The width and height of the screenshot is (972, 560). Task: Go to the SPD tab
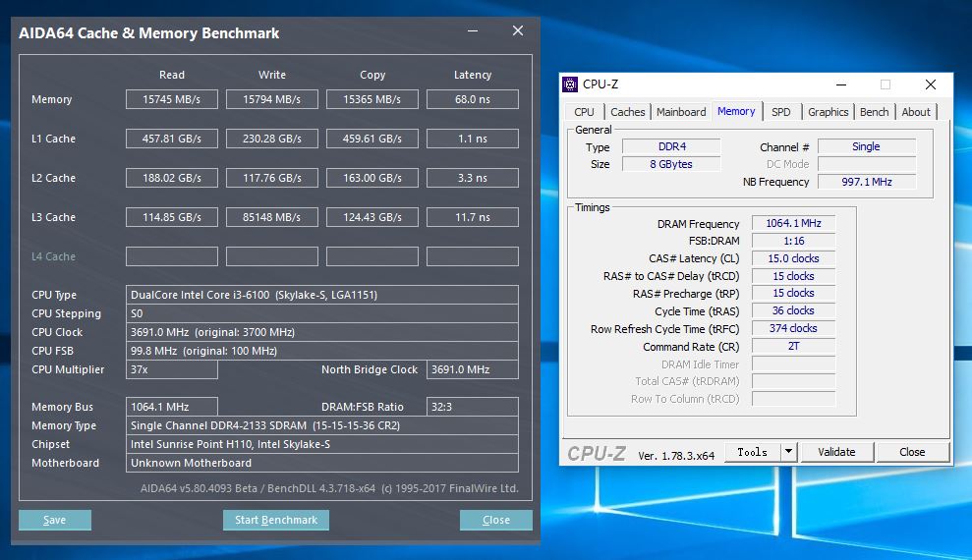tap(780, 112)
